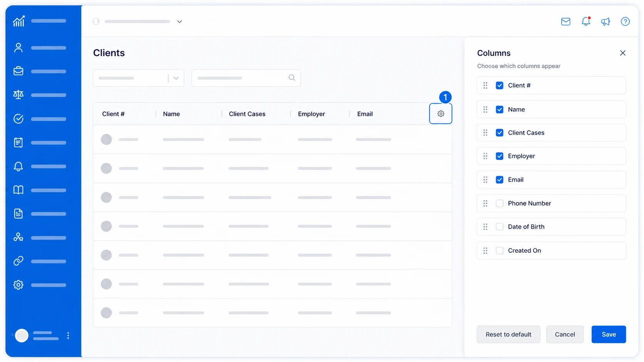Click the Employer column header in table
The image size is (644, 362).
[312, 114]
